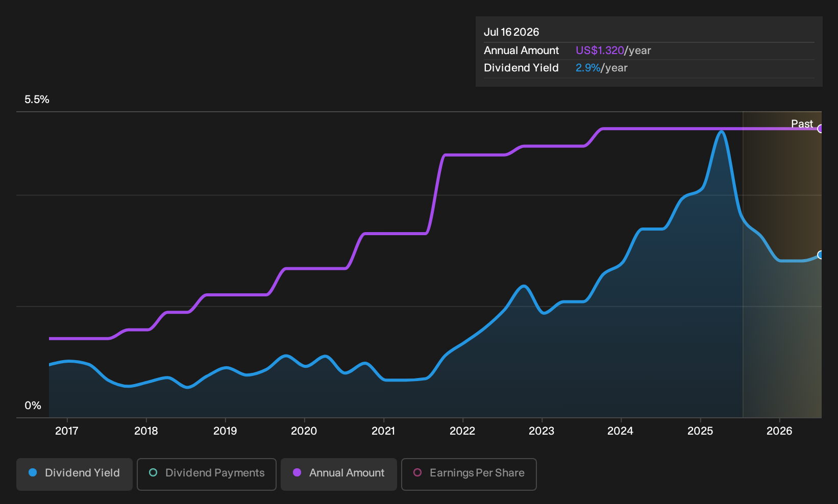Screen dimensions: 838x504
Task: Click the 0% y-axis label
Action: click(x=33, y=406)
